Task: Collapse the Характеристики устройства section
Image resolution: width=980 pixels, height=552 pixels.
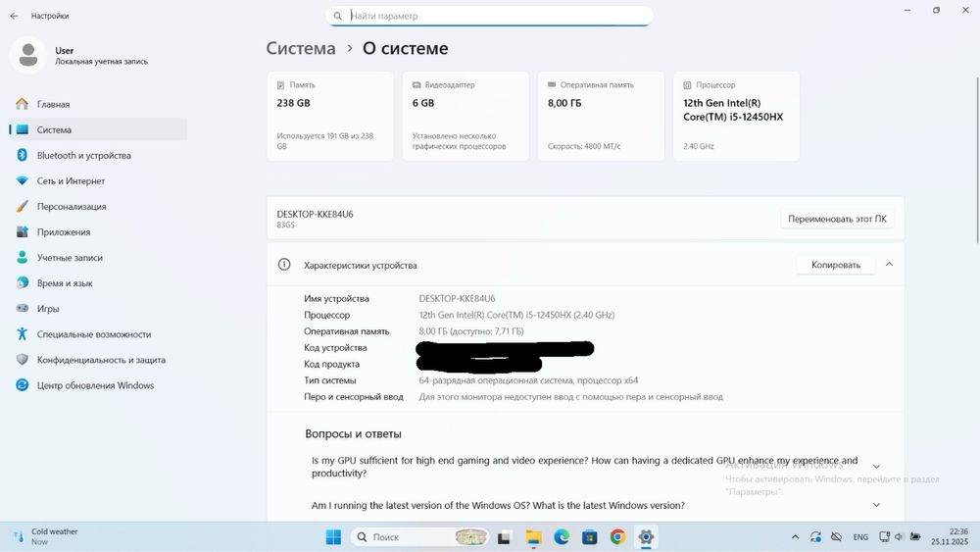Action: [890, 265]
